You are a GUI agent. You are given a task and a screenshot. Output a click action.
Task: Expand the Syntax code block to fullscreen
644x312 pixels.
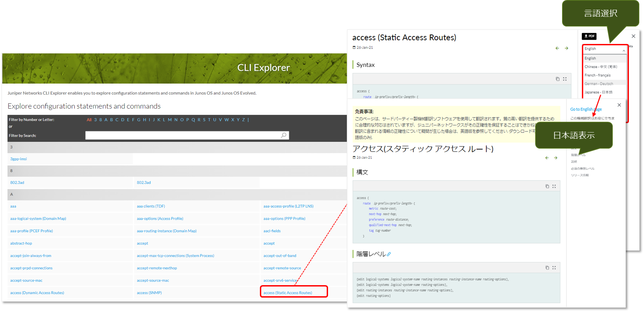pyautogui.click(x=565, y=79)
